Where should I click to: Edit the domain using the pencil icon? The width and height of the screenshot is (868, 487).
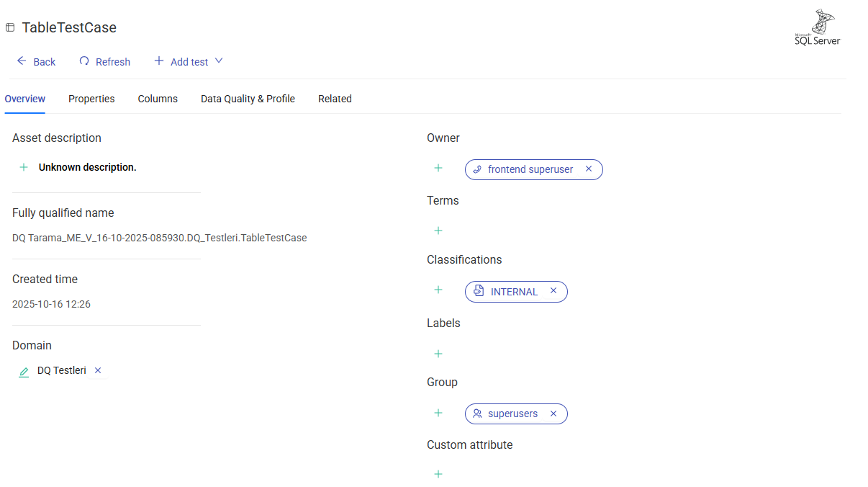pyautogui.click(x=24, y=372)
